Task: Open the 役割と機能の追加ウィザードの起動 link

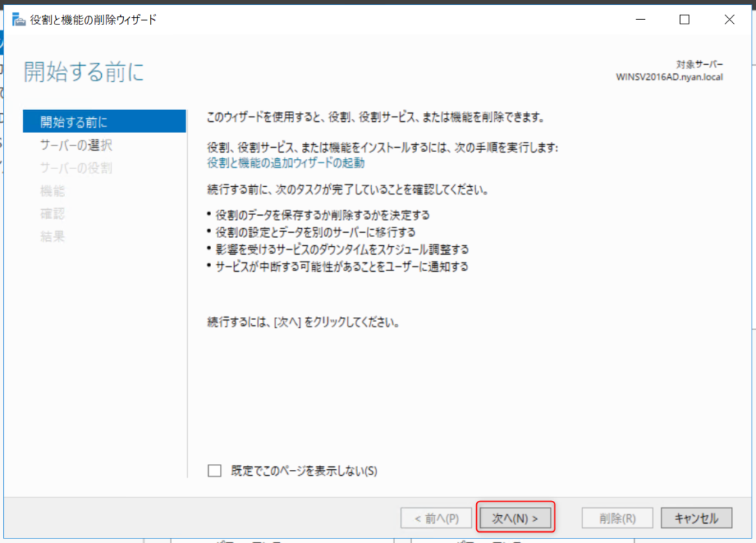Action: [286, 163]
